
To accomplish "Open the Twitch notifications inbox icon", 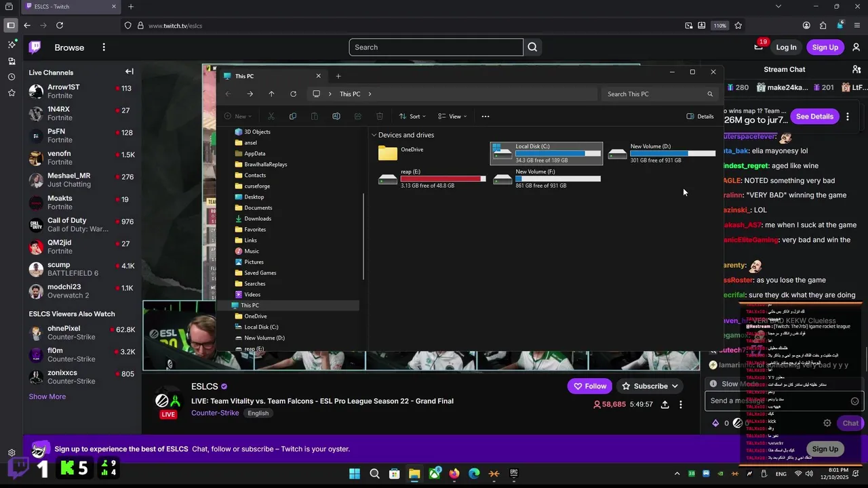I will pyautogui.click(x=758, y=47).
